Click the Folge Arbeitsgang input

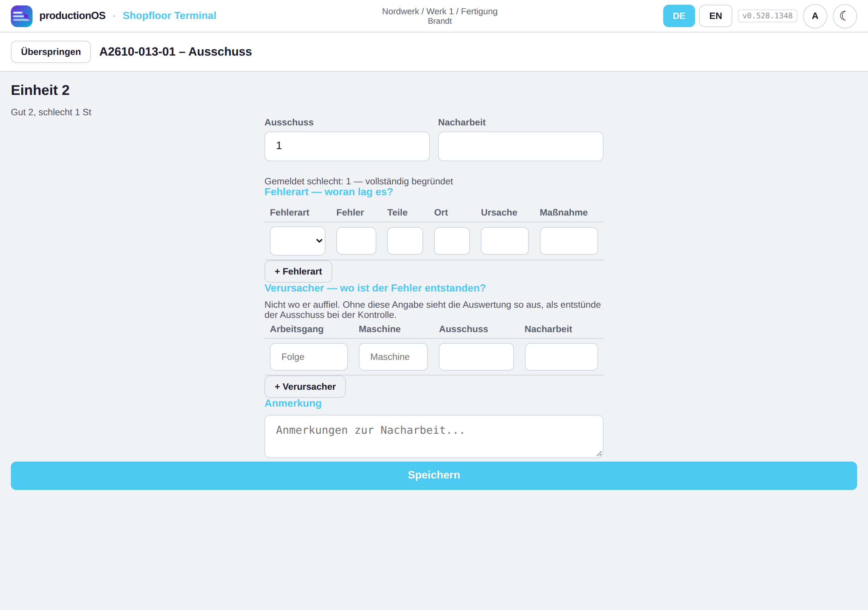309,357
